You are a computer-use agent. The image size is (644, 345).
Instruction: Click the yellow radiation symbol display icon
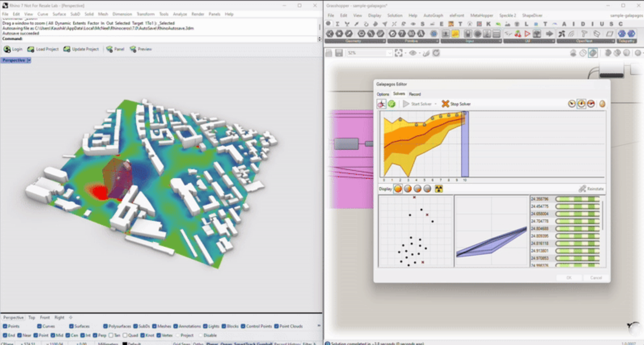[x=439, y=189]
